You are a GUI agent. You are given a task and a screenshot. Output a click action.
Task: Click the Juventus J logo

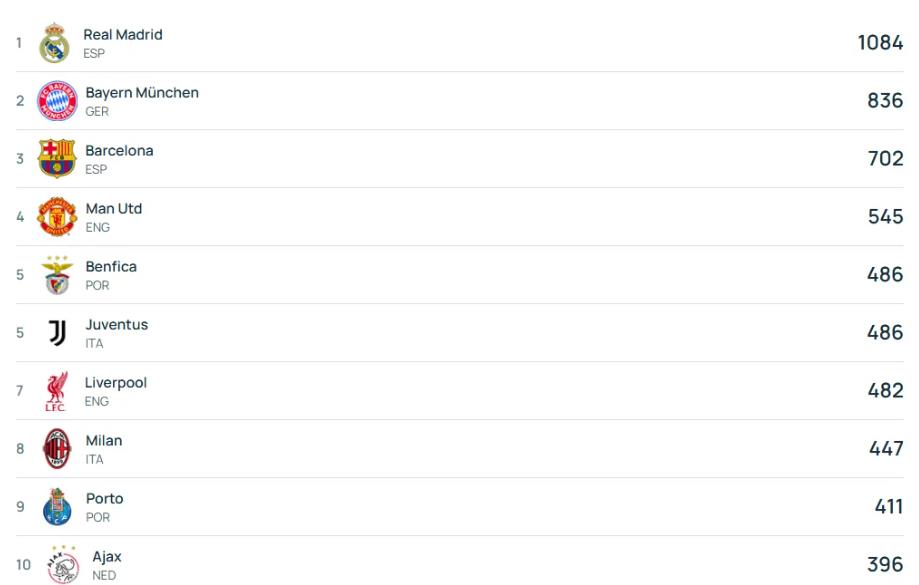[x=57, y=333]
